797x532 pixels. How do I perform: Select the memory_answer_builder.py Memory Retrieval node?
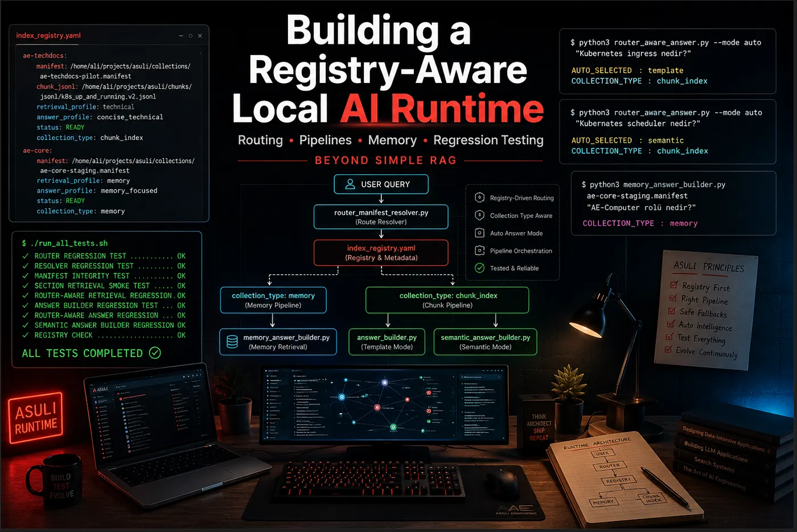click(278, 341)
